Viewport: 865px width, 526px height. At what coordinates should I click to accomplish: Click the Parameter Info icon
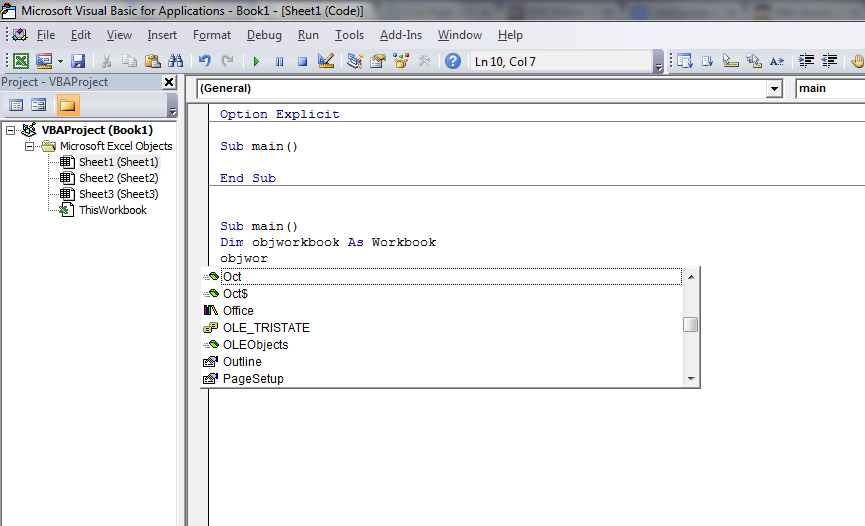pyautogui.click(x=754, y=61)
